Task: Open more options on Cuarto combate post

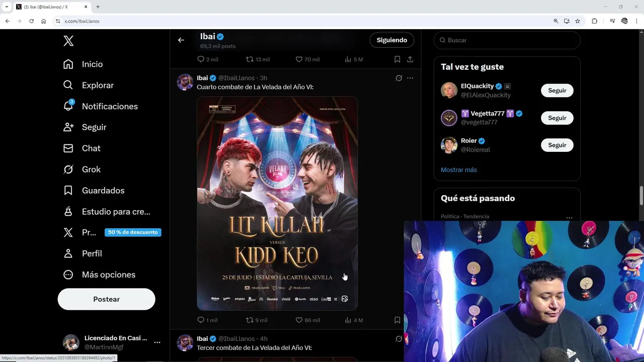Action: pos(410,78)
